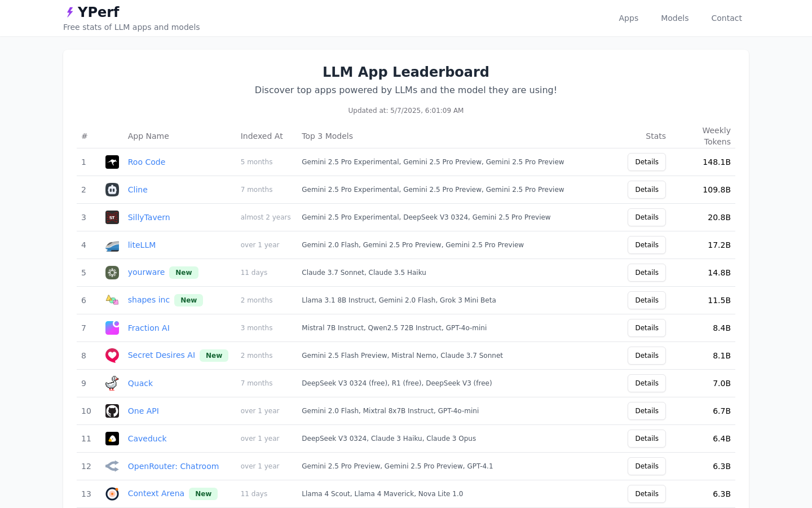
Task: View Details for SillyTavern
Action: pyautogui.click(x=647, y=217)
